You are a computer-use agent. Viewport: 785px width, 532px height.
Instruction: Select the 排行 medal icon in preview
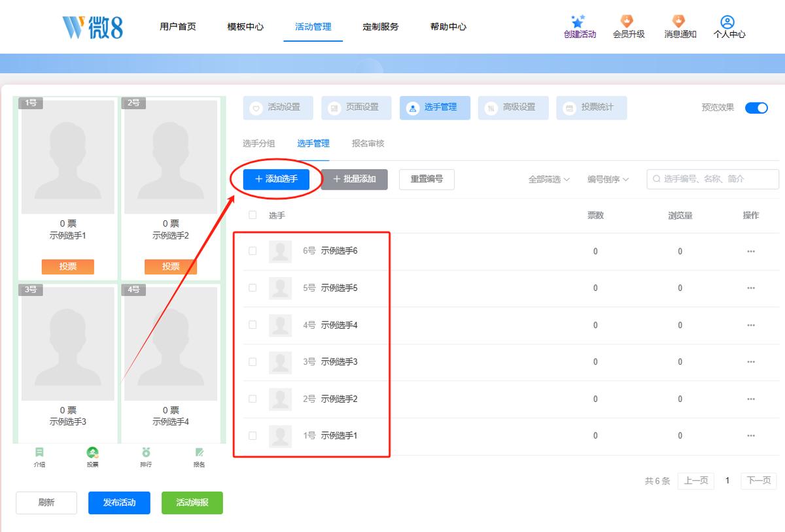[x=146, y=452]
